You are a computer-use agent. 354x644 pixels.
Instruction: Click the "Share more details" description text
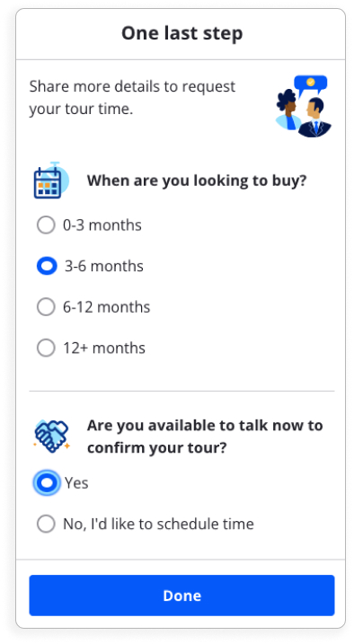(132, 98)
